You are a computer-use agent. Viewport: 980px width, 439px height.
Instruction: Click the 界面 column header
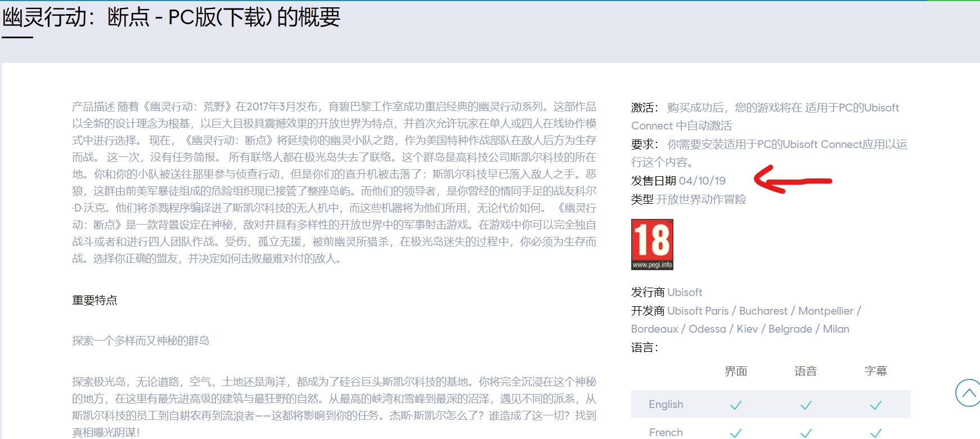736,371
